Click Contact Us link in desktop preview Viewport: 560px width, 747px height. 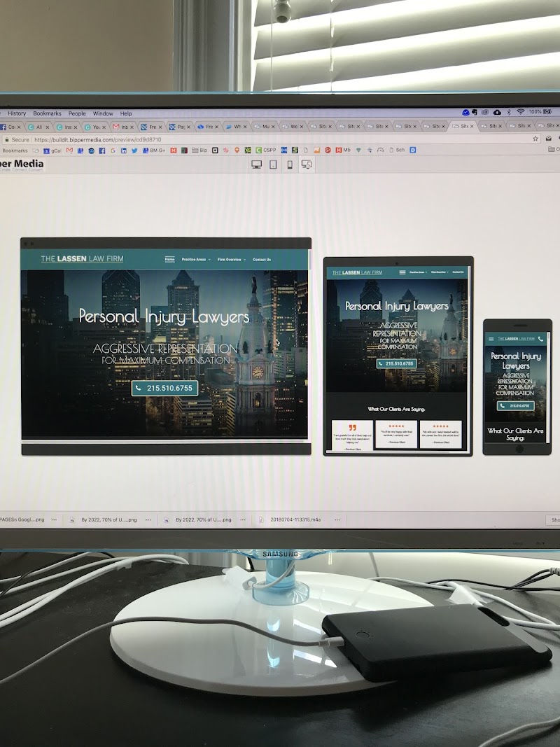click(262, 260)
